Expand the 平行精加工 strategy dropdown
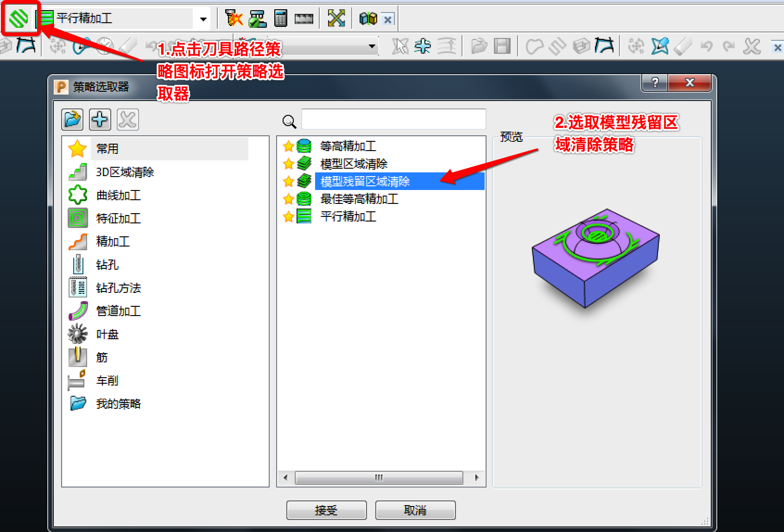Screen dimensions: 784x532 coord(202,19)
